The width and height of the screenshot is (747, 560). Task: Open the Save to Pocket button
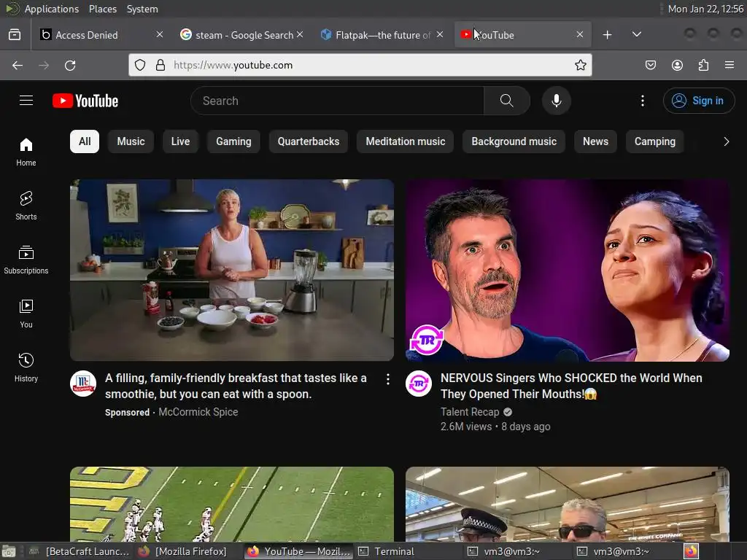pyautogui.click(x=650, y=65)
